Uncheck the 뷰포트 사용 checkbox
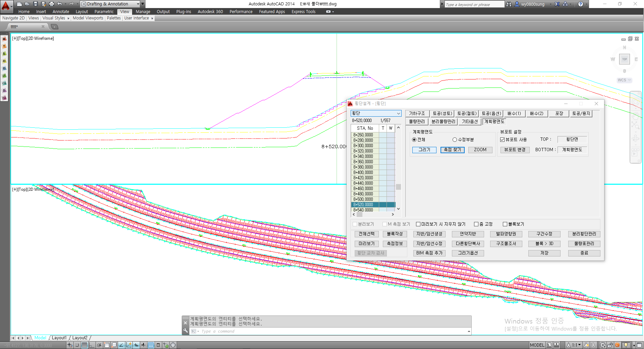644x349 pixels. click(502, 140)
